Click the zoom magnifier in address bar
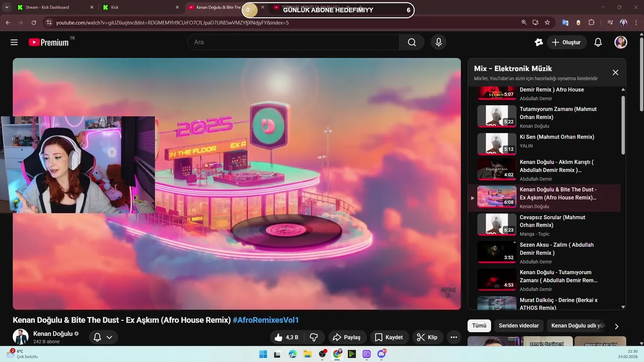The width and height of the screenshot is (644, 362). pyautogui.click(x=524, y=23)
